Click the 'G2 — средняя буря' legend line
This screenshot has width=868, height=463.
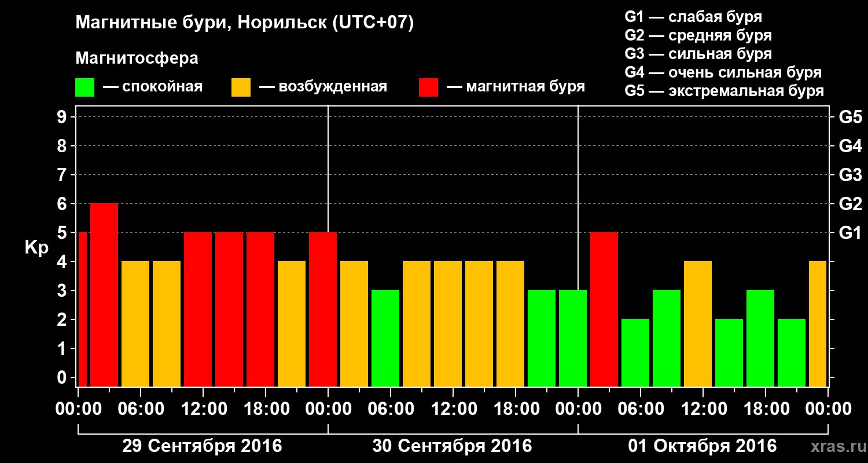point(698,35)
